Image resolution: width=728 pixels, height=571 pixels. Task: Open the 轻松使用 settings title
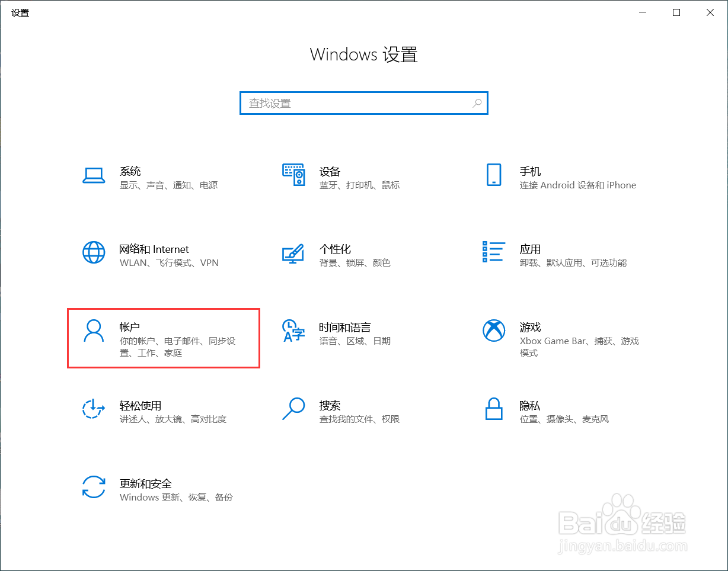(x=141, y=406)
